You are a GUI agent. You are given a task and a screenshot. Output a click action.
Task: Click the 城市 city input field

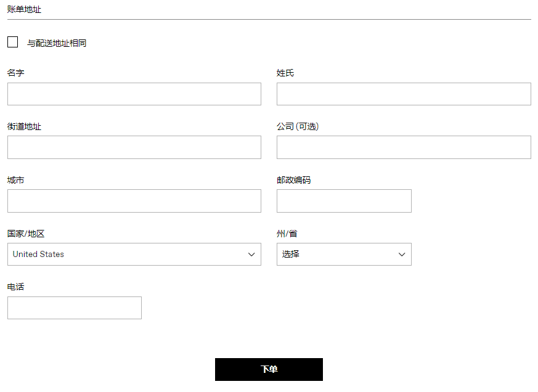click(134, 200)
